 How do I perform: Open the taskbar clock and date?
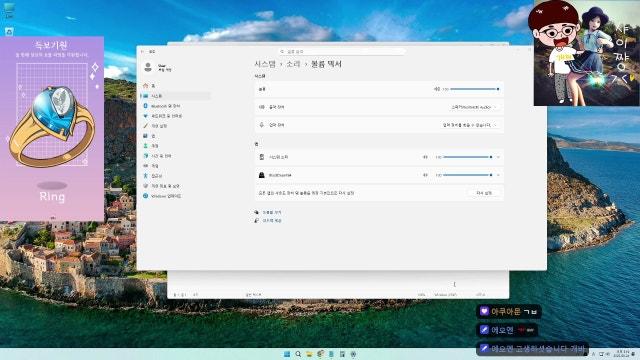click(622, 353)
